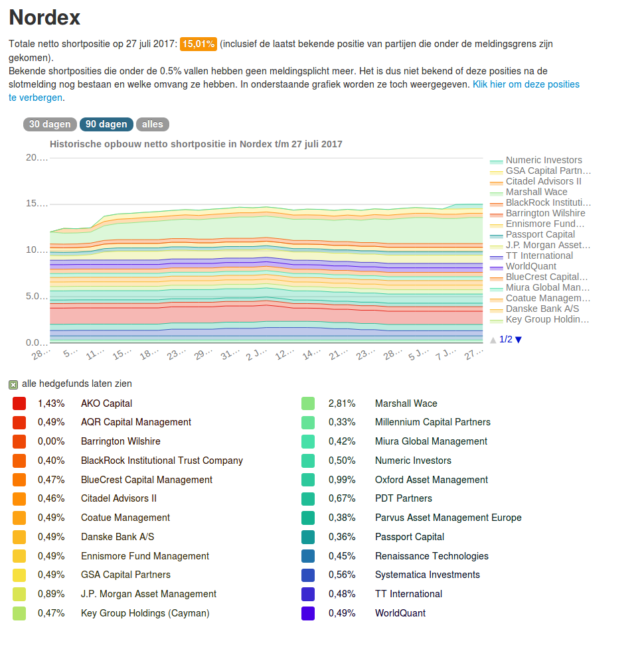The width and height of the screenshot is (644, 645).
Task: Click 1,43% value for AKO Capital
Action: click(51, 403)
